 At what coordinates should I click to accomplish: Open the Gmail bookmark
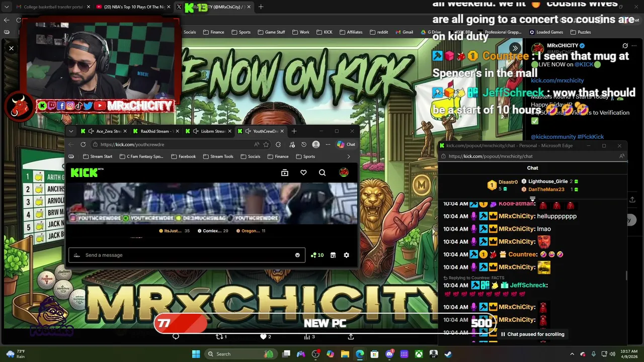(x=404, y=32)
